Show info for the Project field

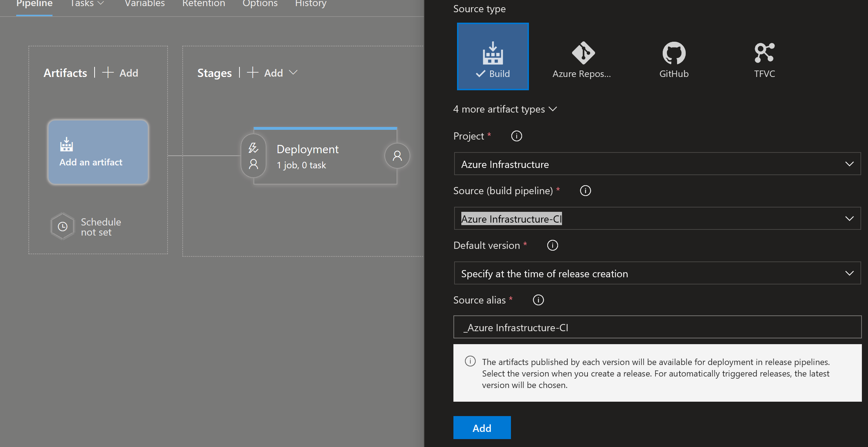[x=516, y=136]
